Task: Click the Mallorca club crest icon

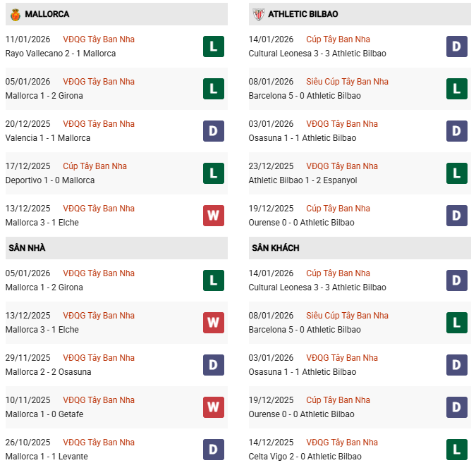Action: 15,14
